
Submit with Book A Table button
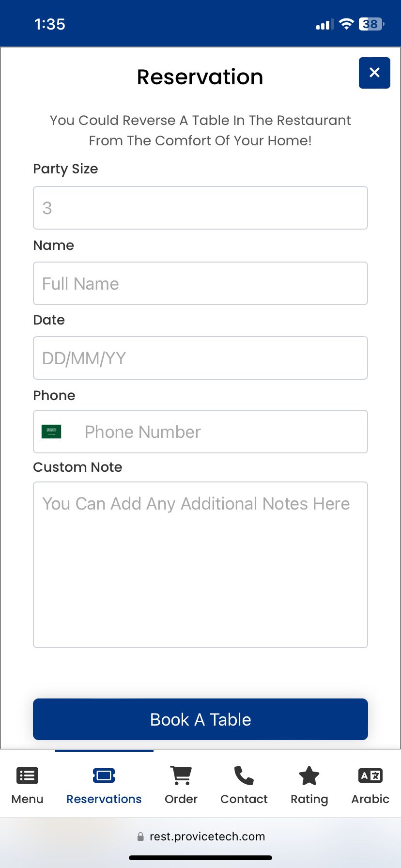(200, 719)
